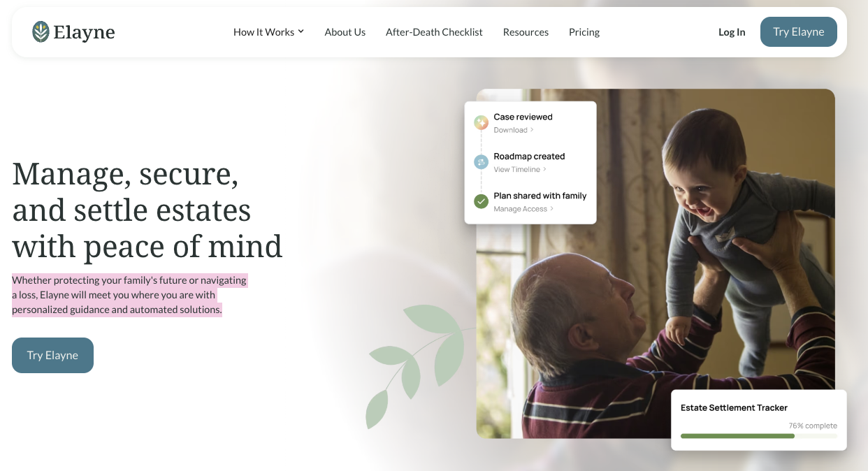The image size is (868, 471).
Task: Open the About Us page
Action: [x=345, y=32]
